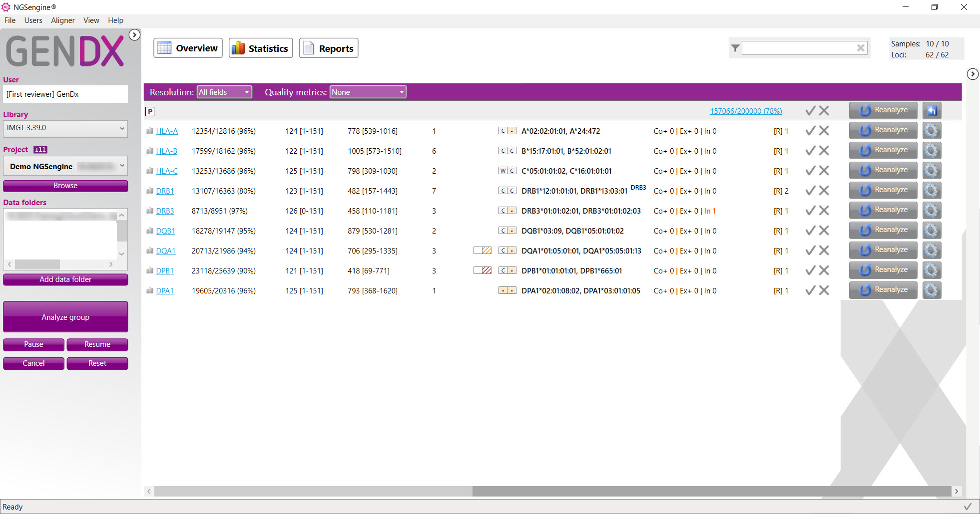Click the W C allele indicator for HLA-C
This screenshot has width=980, height=514.
click(x=507, y=171)
